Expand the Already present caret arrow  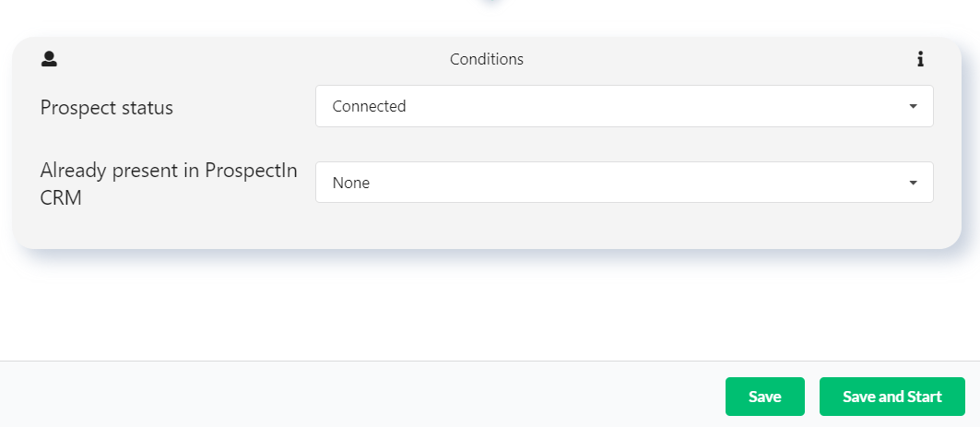[913, 183]
